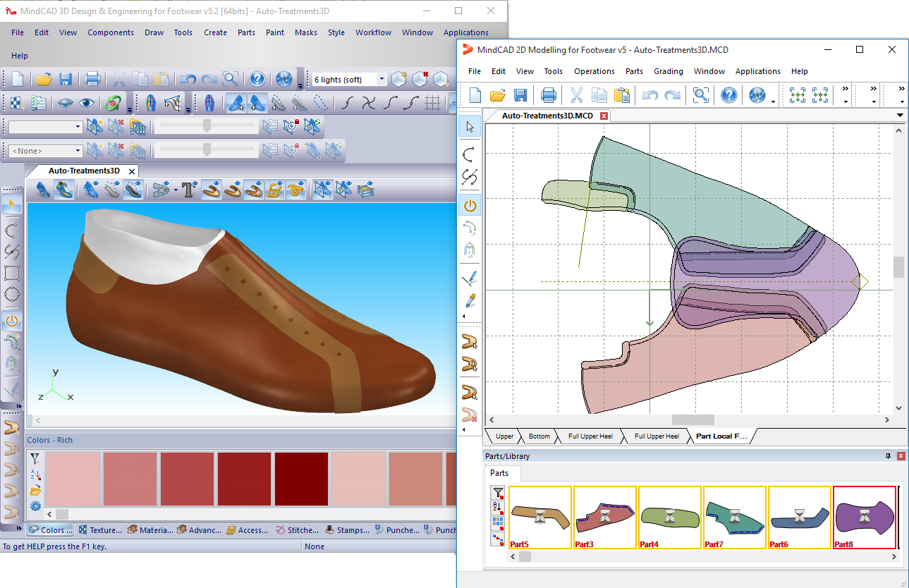Toggle the open eye visibility icon in 3D toolbar
Screen dimensions: 909x588
87,103
